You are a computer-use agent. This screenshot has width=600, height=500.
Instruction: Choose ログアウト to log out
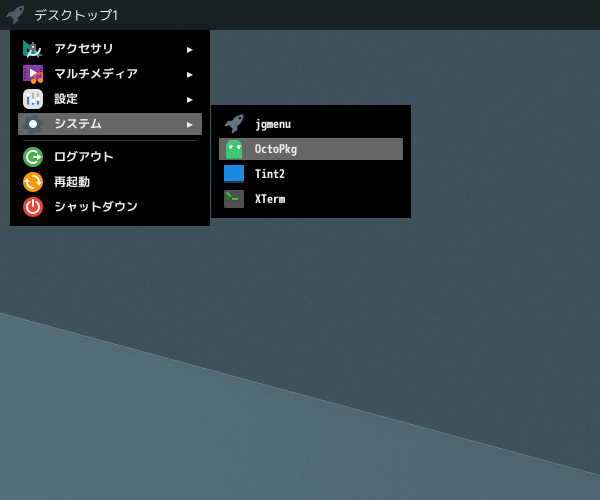[110, 157]
